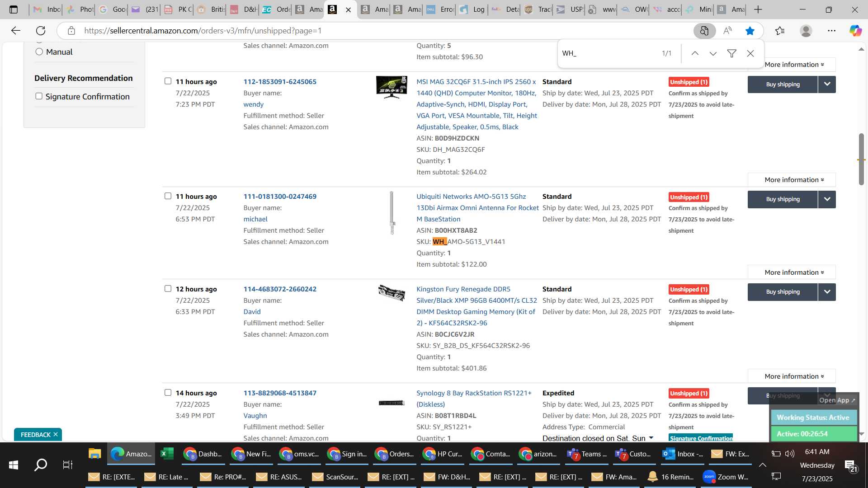This screenshot has height=488, width=868.
Task: Click the FEEDBACK button
Action: [x=36, y=434]
